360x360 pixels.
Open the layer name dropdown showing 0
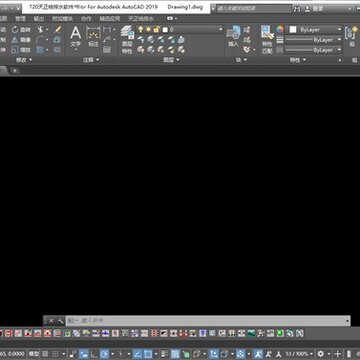click(x=193, y=29)
